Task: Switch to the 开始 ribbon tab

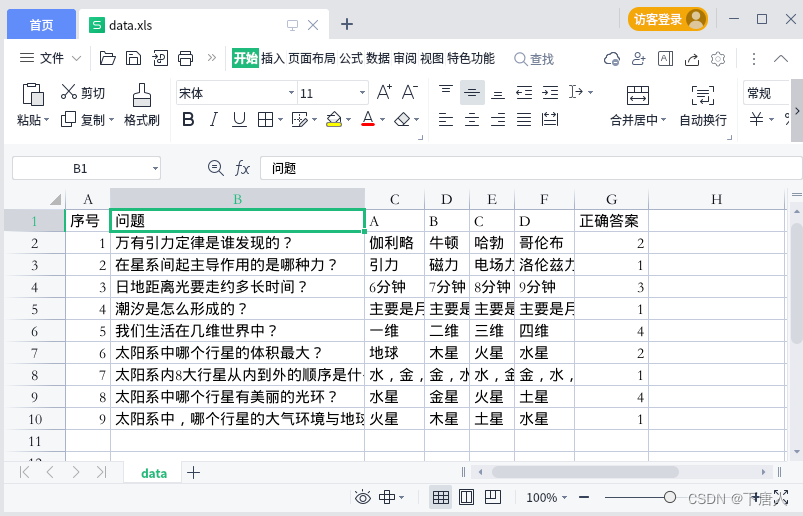Action: point(245,58)
